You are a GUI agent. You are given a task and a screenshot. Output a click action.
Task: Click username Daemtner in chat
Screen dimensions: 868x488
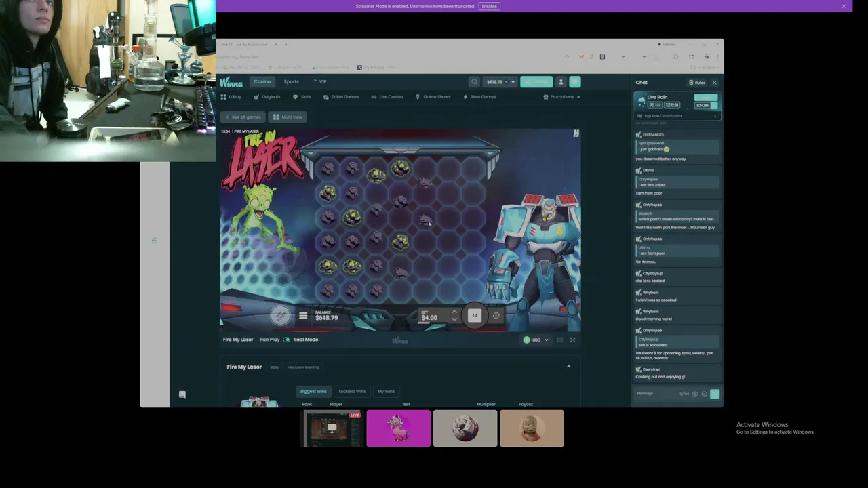click(x=651, y=369)
